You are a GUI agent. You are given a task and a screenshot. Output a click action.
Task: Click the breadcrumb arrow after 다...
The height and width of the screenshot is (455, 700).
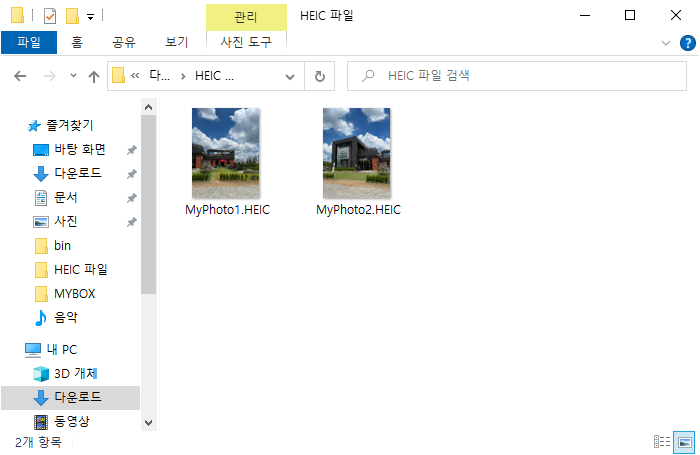[183, 76]
